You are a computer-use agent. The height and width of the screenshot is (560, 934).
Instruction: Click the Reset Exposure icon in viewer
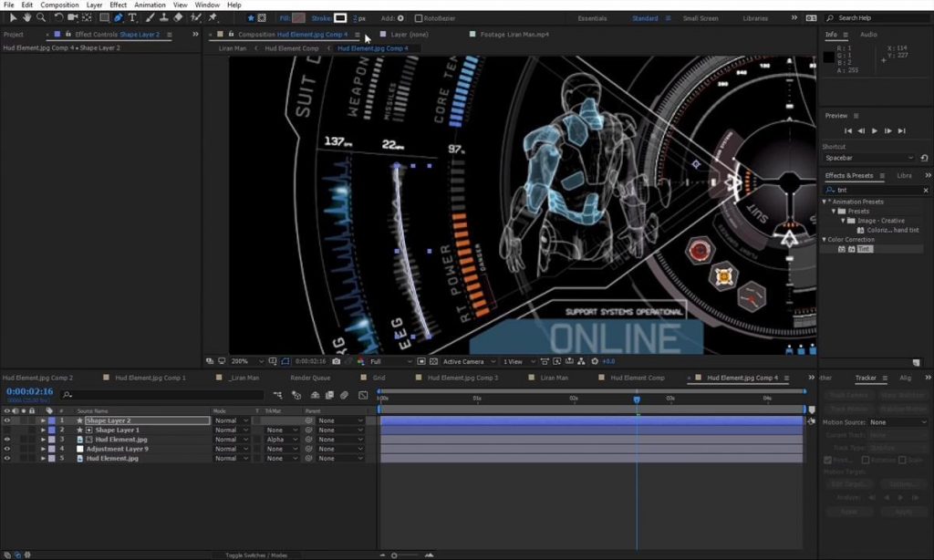[595, 361]
